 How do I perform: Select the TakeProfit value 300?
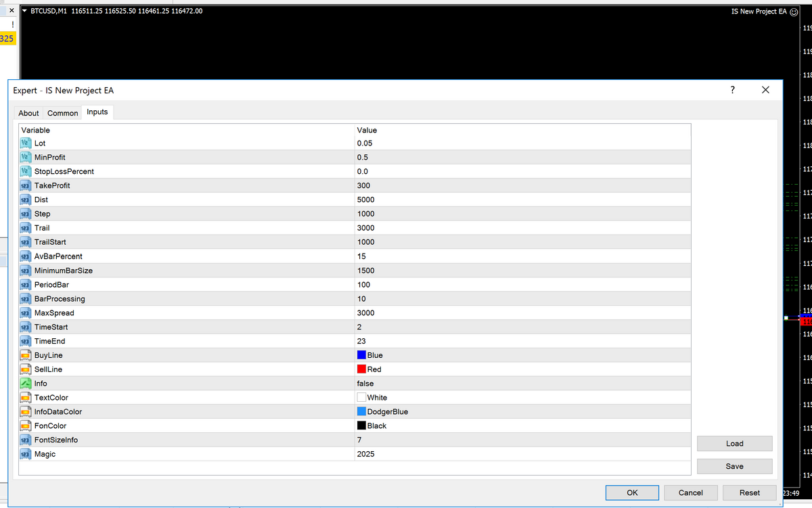click(363, 186)
